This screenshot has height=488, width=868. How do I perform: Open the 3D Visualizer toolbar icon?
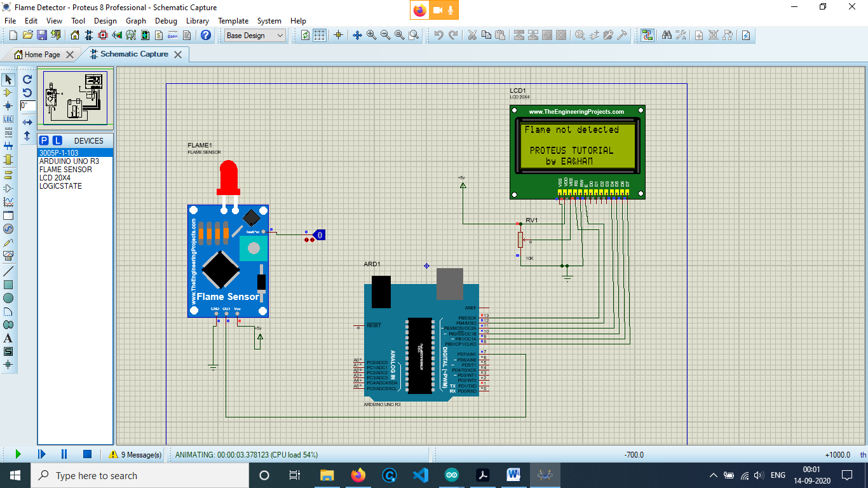coord(117,35)
